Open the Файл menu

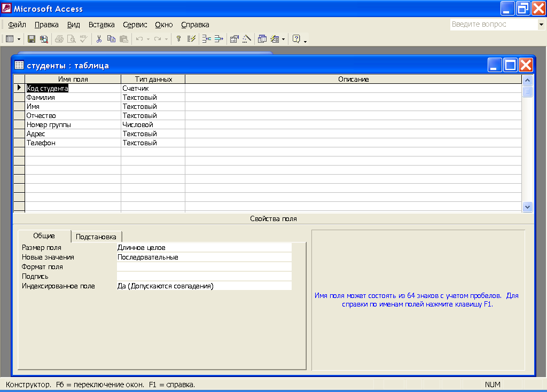point(17,25)
